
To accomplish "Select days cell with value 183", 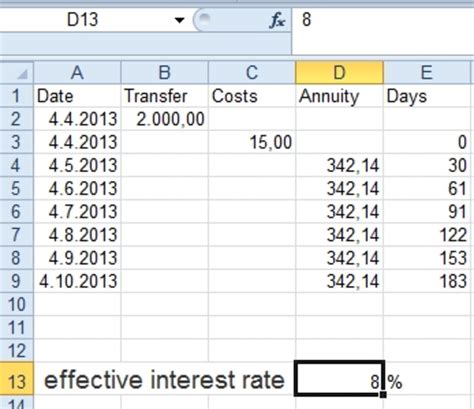I will click(427, 281).
